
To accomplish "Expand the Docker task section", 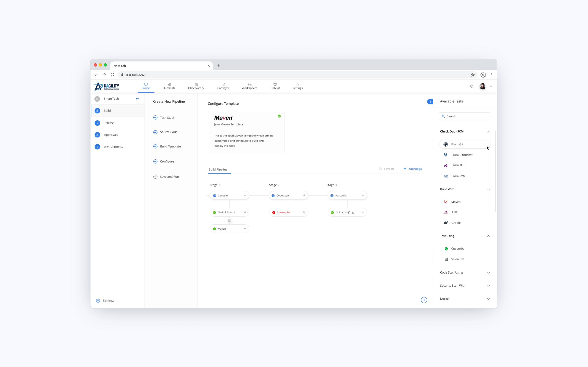I will pyautogui.click(x=488, y=299).
